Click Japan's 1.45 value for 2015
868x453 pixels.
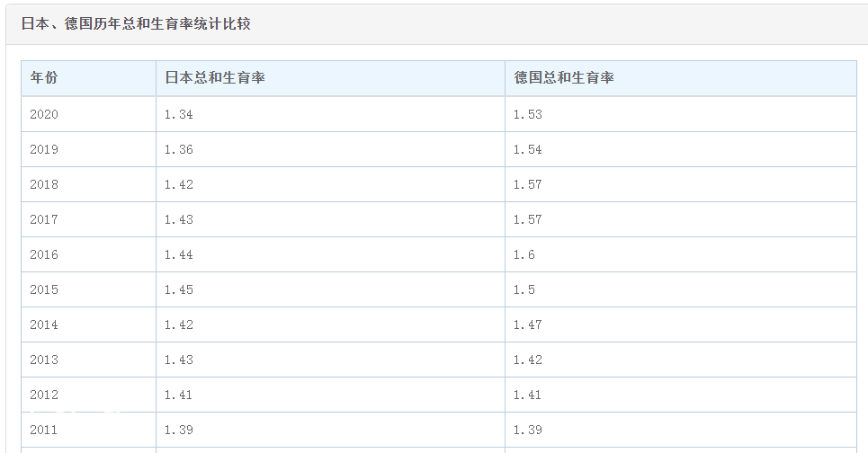(x=179, y=289)
